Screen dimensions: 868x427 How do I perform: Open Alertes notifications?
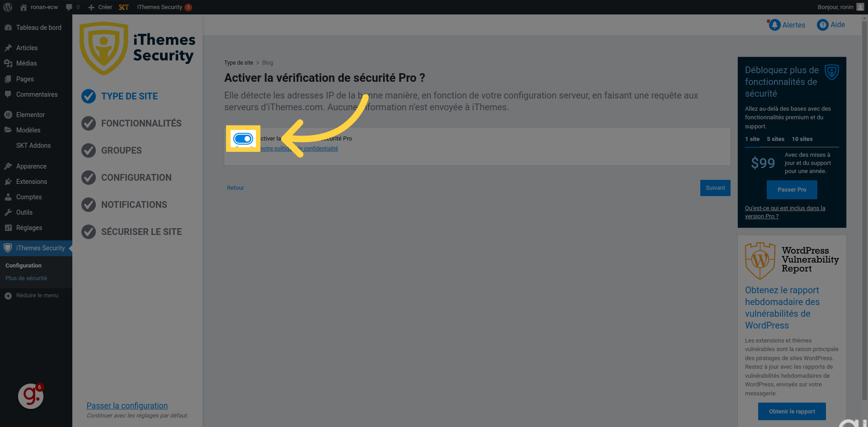coord(786,25)
